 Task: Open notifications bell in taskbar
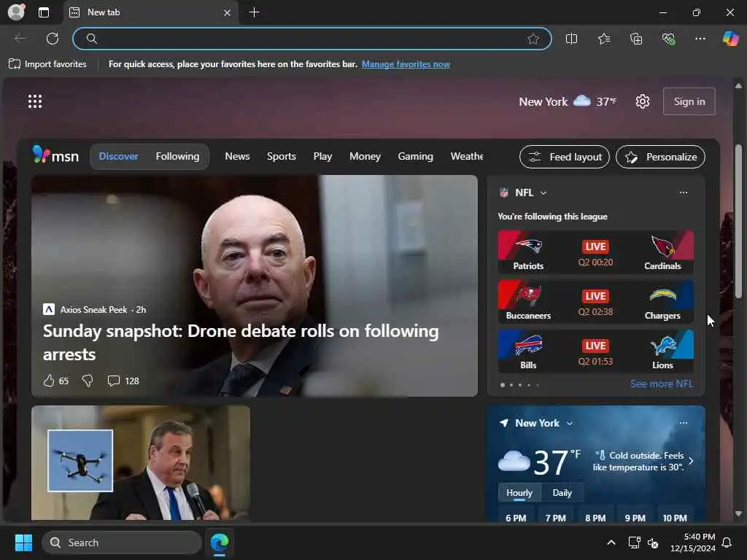pos(727,542)
